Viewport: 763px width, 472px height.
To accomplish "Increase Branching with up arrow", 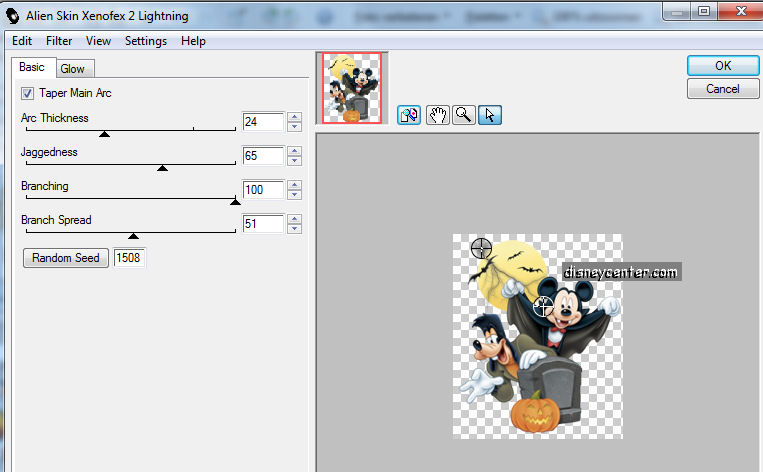I will [294, 185].
